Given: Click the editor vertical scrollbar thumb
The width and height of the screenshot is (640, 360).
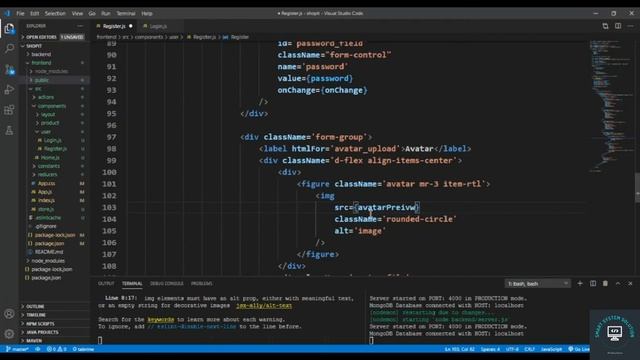Looking at the screenshot, I should point(637,188).
